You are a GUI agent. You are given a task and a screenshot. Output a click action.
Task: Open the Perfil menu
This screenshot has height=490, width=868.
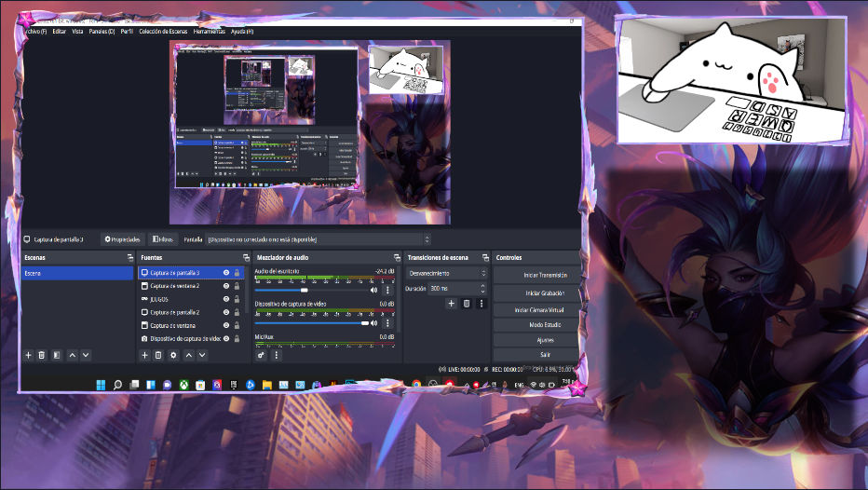click(x=127, y=32)
